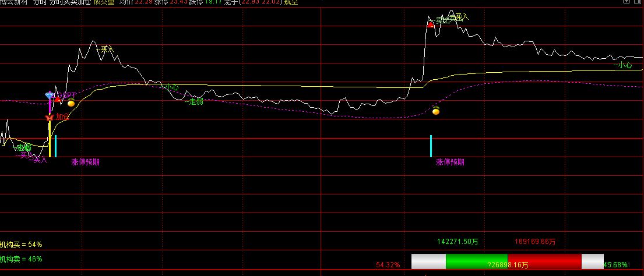
Task: Click the red triangle at the afternoon price spike
Action: 431,24
